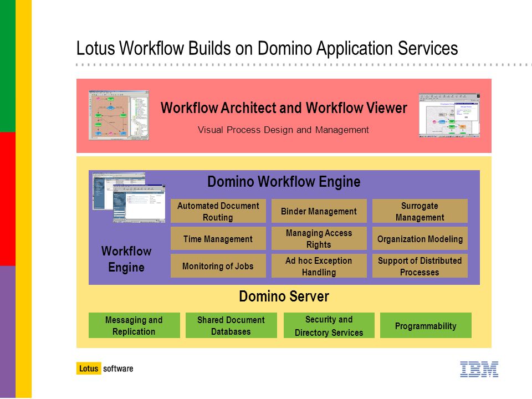Click the Workflow Architect screenshot thumbnail
532x399 pixels.
point(119,115)
